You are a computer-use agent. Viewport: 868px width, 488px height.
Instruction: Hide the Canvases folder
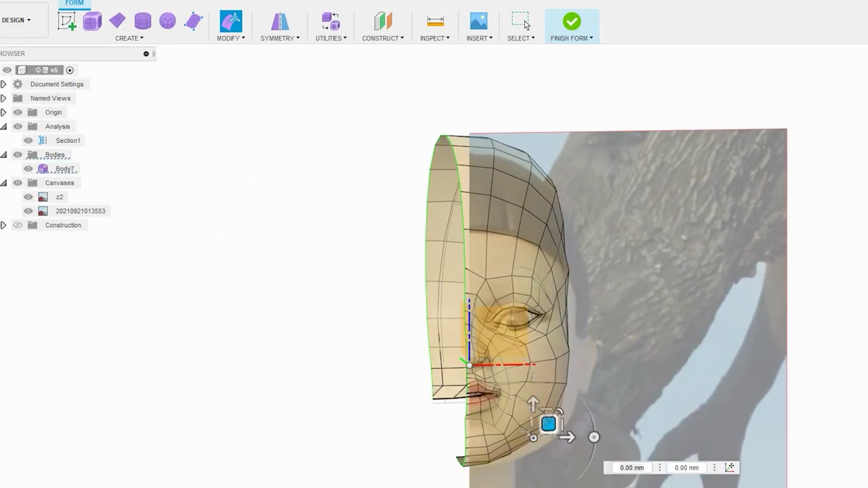[18, 183]
